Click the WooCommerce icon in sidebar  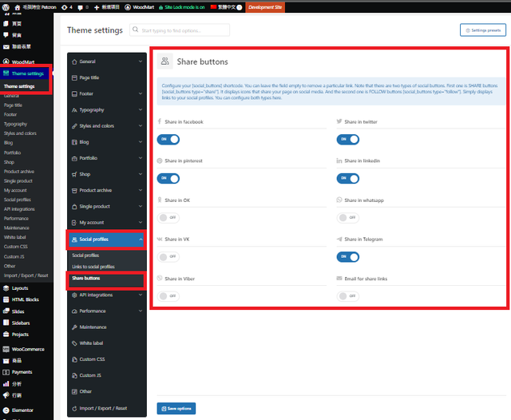point(6,349)
